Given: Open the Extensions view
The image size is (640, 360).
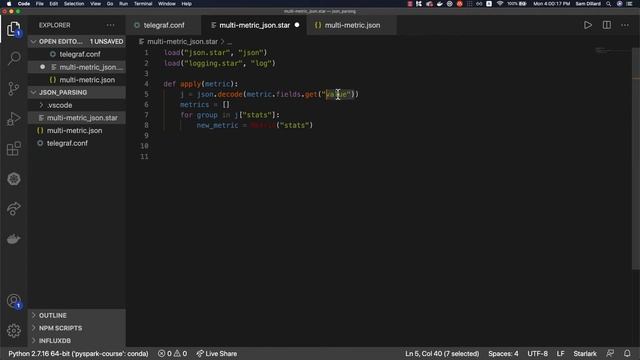Looking at the screenshot, I should (x=13, y=149).
